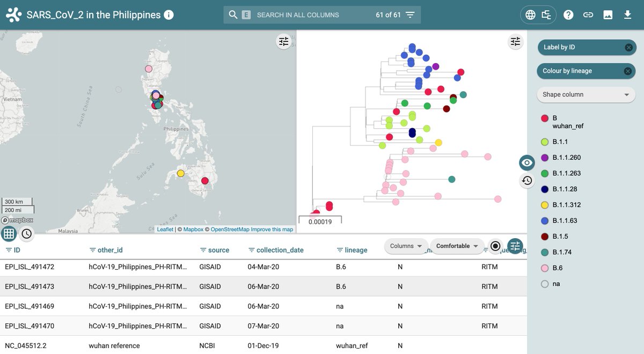The width and height of the screenshot is (644, 354).
Task: Click the Microreact logo icon
Action: tap(14, 15)
